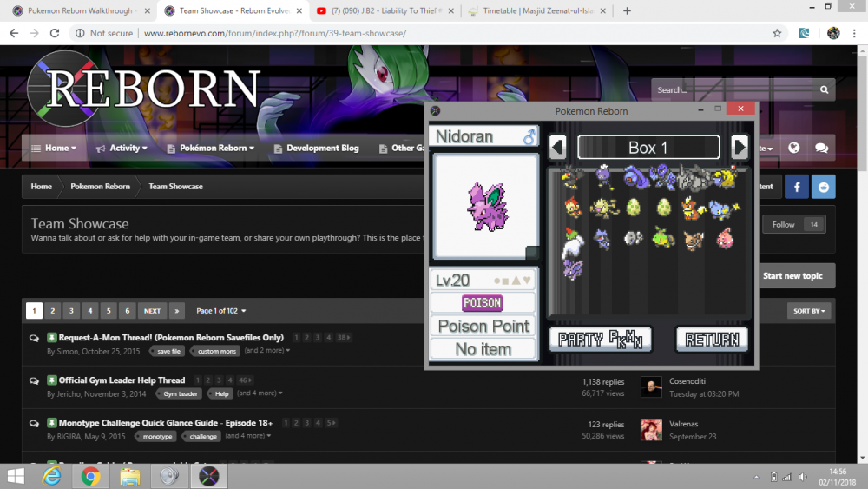868x489 pixels.
Task: Click the globe notifications icon
Action: click(794, 148)
